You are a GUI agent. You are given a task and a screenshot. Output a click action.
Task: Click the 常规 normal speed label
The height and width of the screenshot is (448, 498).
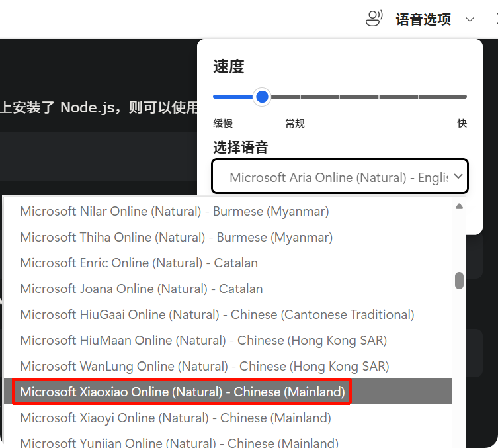[x=295, y=123]
